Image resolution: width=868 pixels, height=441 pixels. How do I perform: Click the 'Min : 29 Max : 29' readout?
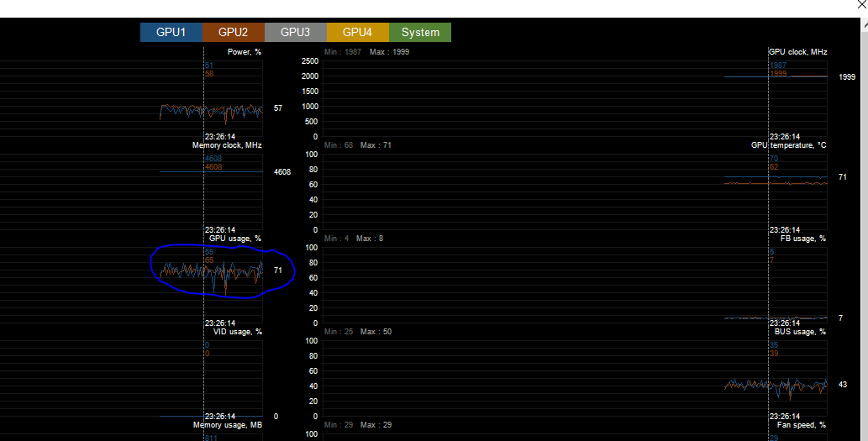click(358, 425)
